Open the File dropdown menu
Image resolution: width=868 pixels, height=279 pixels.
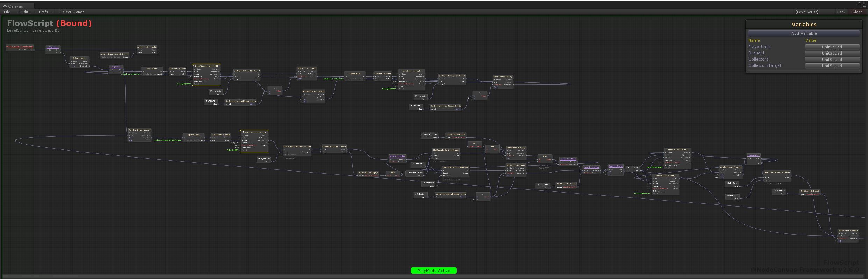7,12
